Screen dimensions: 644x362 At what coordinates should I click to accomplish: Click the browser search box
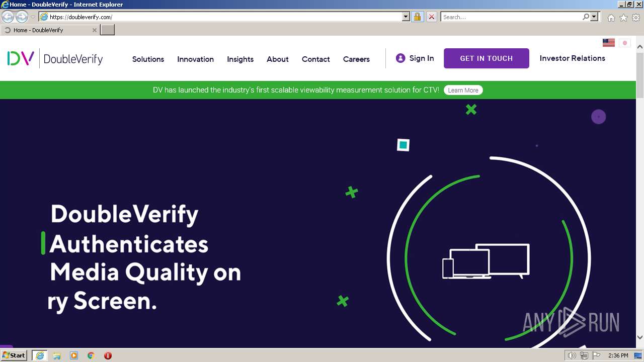(511, 17)
